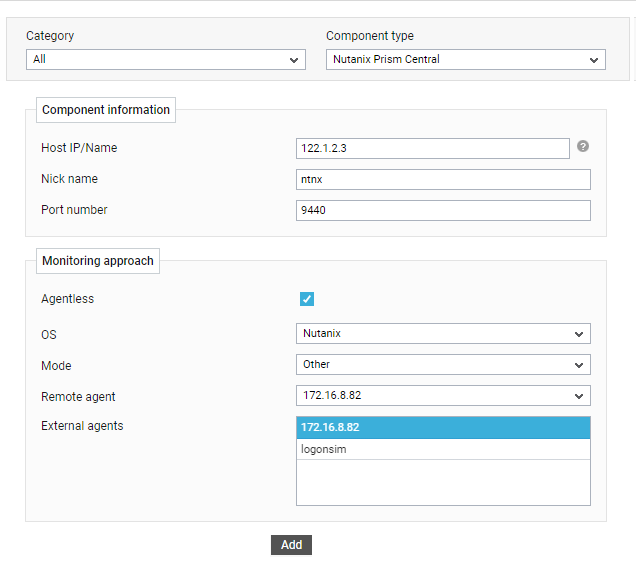Uncheck the Agentless checkbox

click(307, 299)
